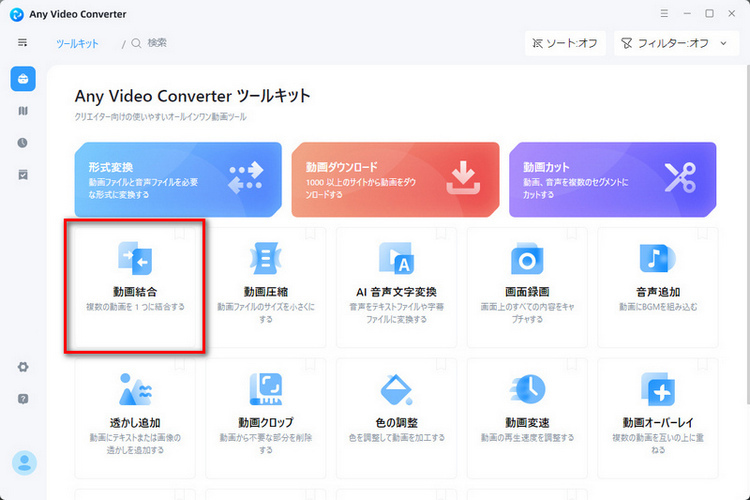Open the 動画変速 speed change tool
The image size is (750, 500).
click(x=527, y=418)
